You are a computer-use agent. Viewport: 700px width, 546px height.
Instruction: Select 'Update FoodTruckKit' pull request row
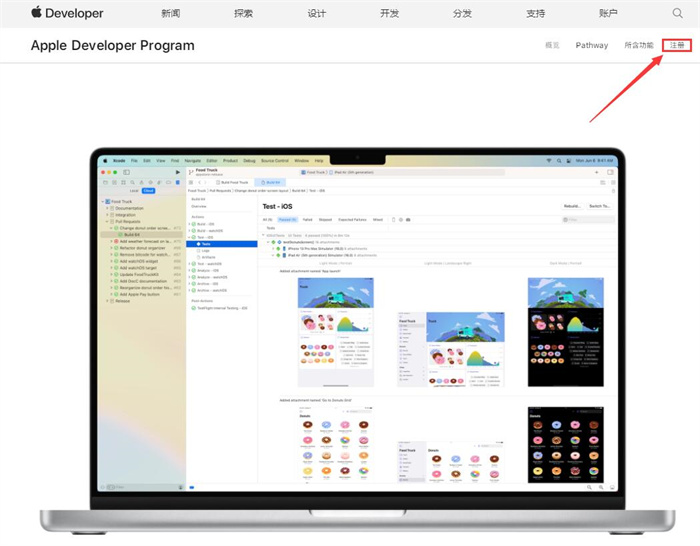[x=145, y=275]
